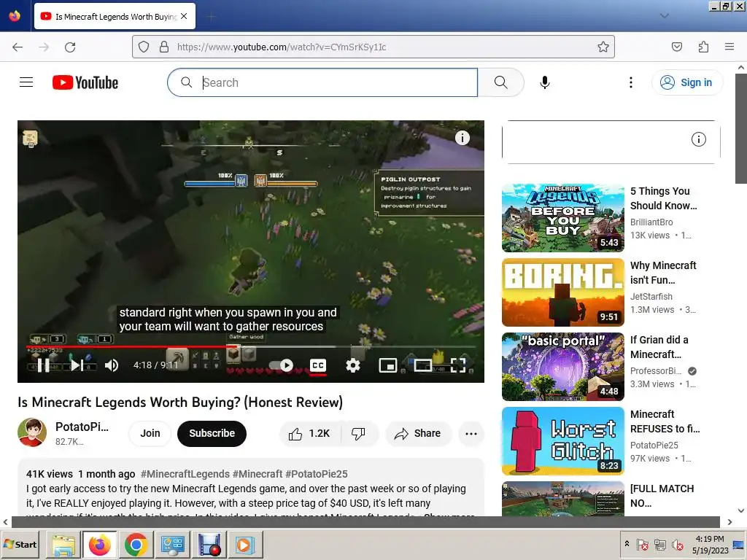Image resolution: width=747 pixels, height=560 pixels.
Task: Go back in Firefox
Action: 18,47
